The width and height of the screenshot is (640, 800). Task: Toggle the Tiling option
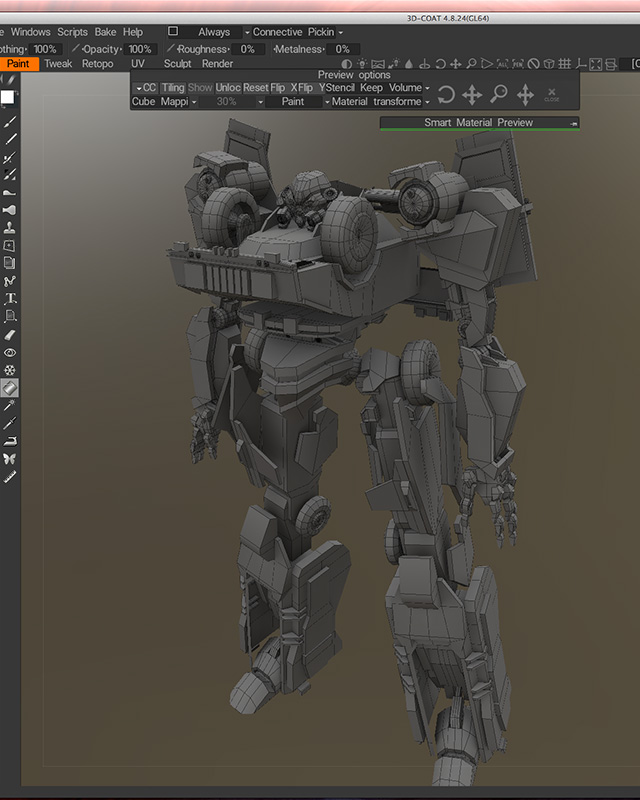pyautogui.click(x=173, y=88)
